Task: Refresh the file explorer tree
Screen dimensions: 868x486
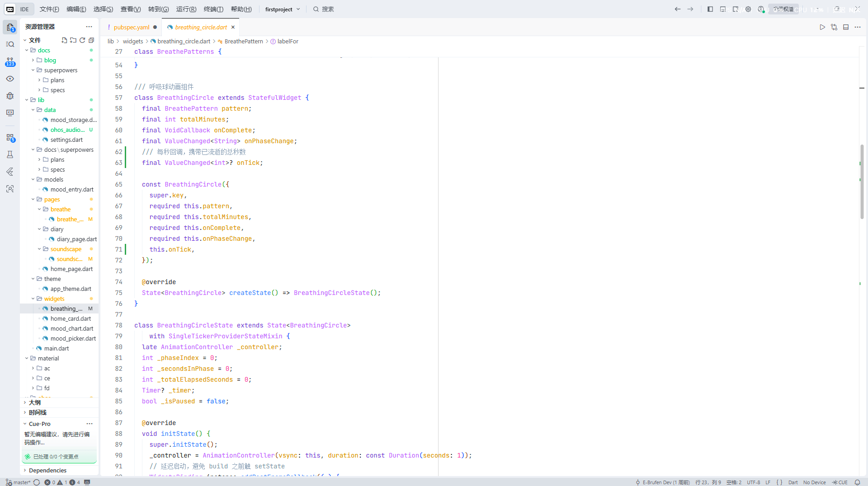Action: pos(82,40)
